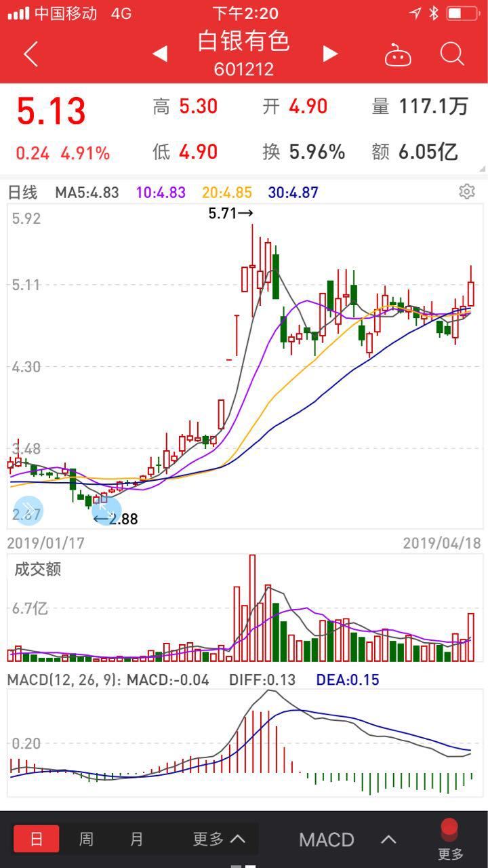488x868 pixels.
Task: Go to previous stock with left triangle
Action: [x=160, y=54]
